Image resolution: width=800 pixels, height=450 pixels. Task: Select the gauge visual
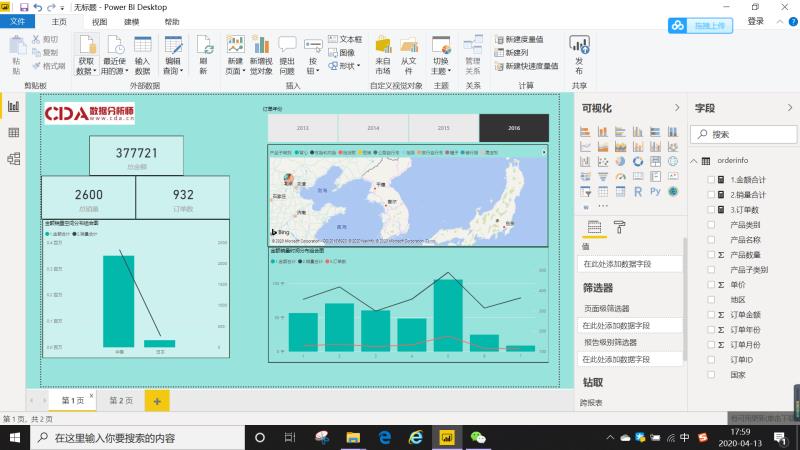coord(620,177)
